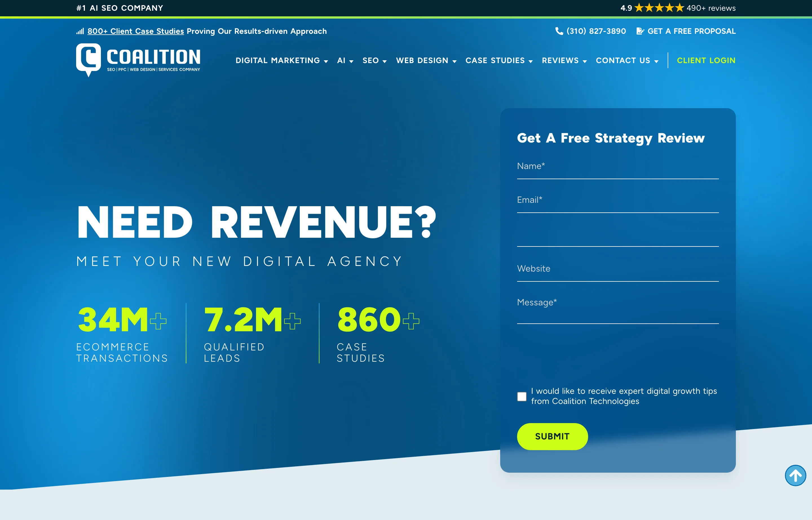Expand the AI menu dropdown arrow
The image size is (812, 520).
click(351, 61)
